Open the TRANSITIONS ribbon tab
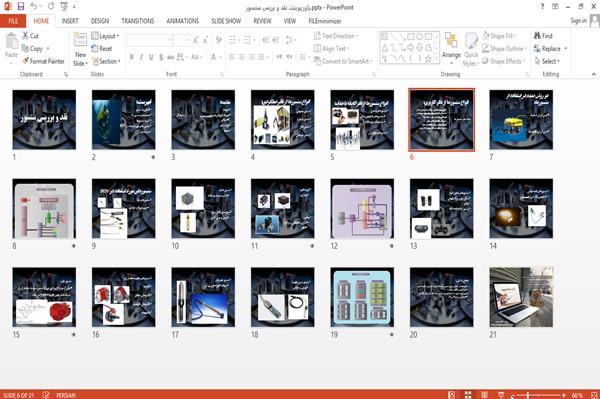600x399 pixels. 138,21
